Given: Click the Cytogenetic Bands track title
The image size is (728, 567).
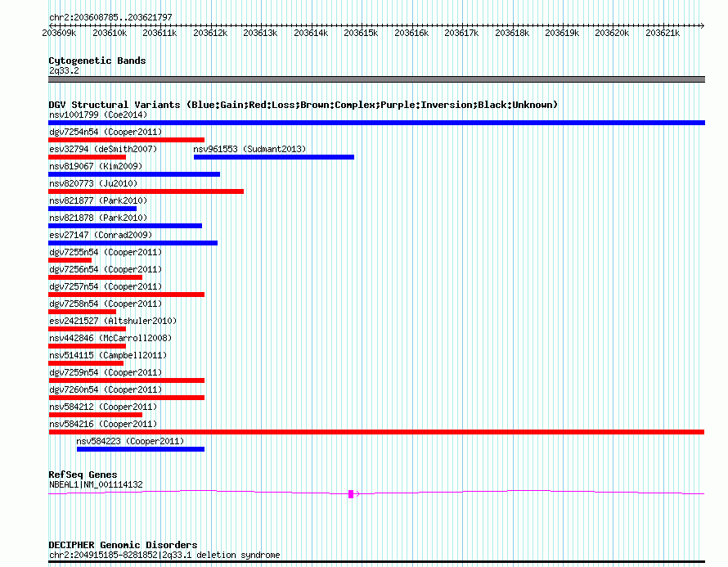Looking at the screenshot, I should [97, 61].
